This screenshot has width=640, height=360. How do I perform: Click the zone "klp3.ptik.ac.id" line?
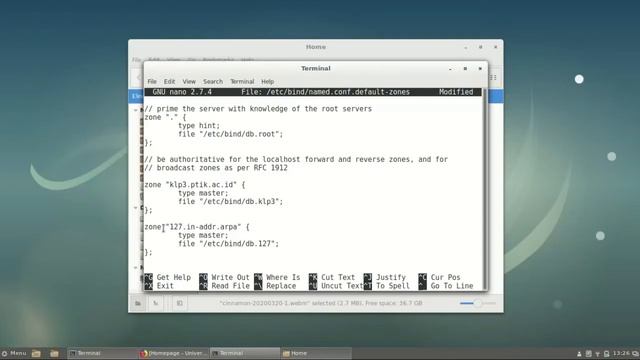coord(195,185)
